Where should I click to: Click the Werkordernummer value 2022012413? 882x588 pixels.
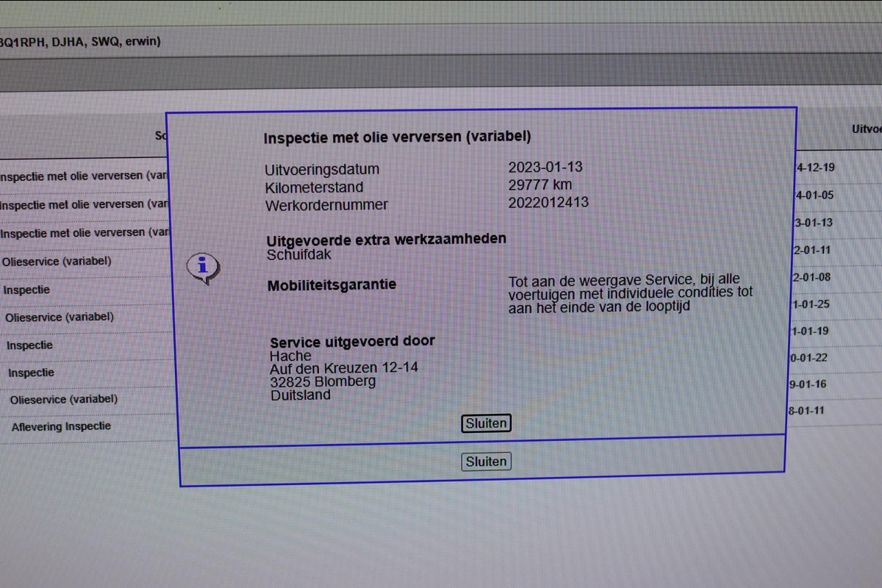[548, 202]
